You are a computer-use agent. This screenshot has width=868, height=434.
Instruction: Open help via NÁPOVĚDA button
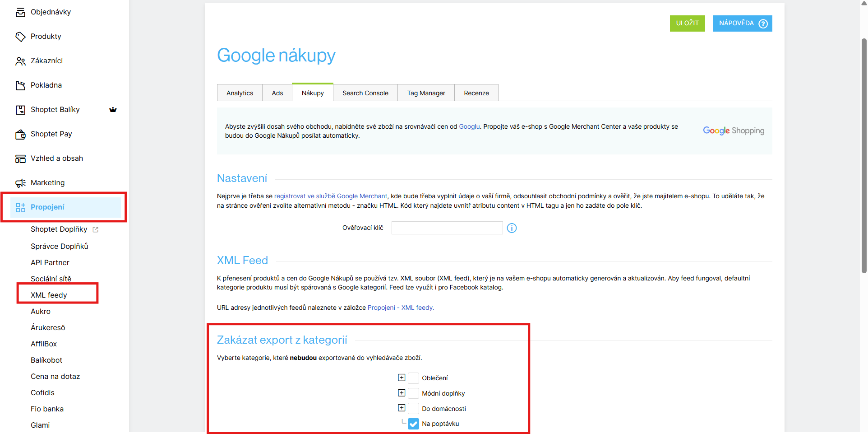[x=743, y=23]
